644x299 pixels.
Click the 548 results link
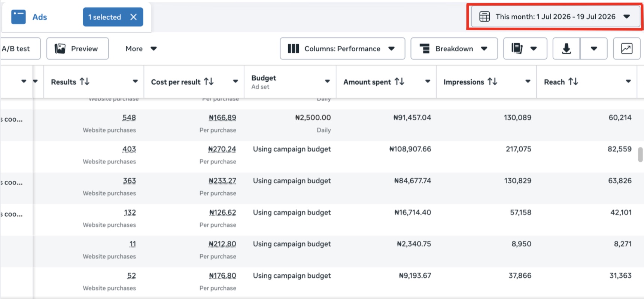[x=129, y=118]
